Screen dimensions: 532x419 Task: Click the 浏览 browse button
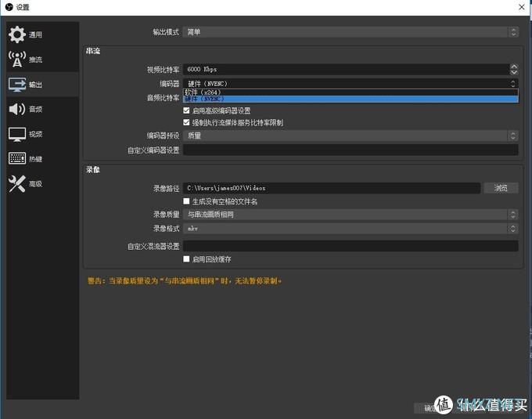501,188
